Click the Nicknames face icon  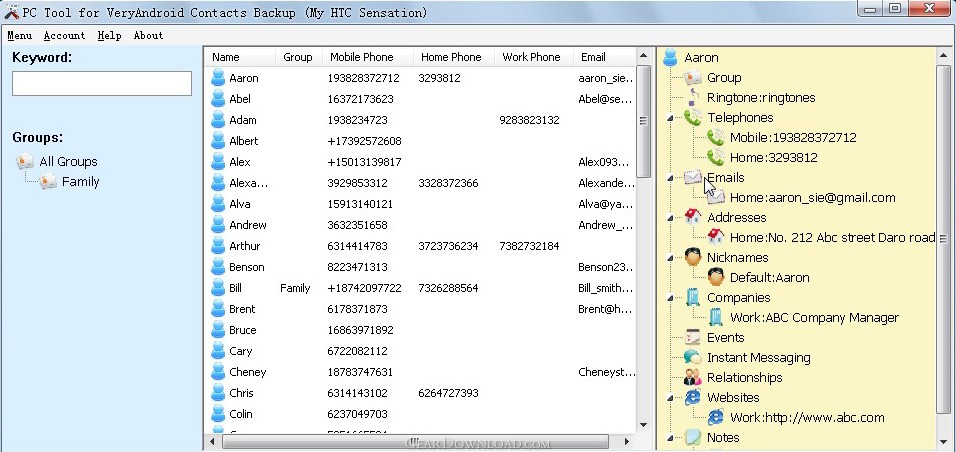(693, 257)
